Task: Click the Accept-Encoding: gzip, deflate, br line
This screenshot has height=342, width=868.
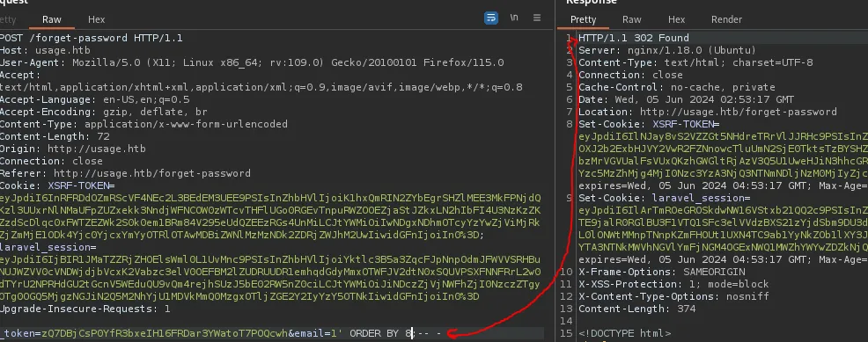Action: tap(104, 112)
